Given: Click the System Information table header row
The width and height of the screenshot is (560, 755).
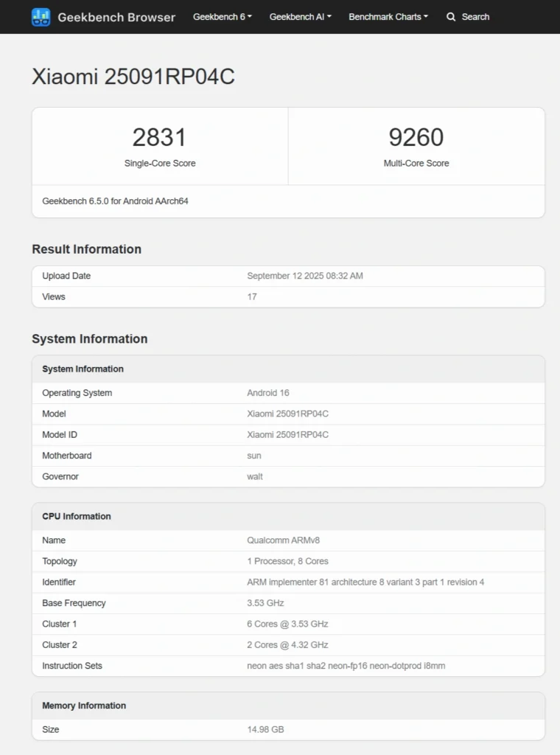Looking at the screenshot, I should (288, 369).
